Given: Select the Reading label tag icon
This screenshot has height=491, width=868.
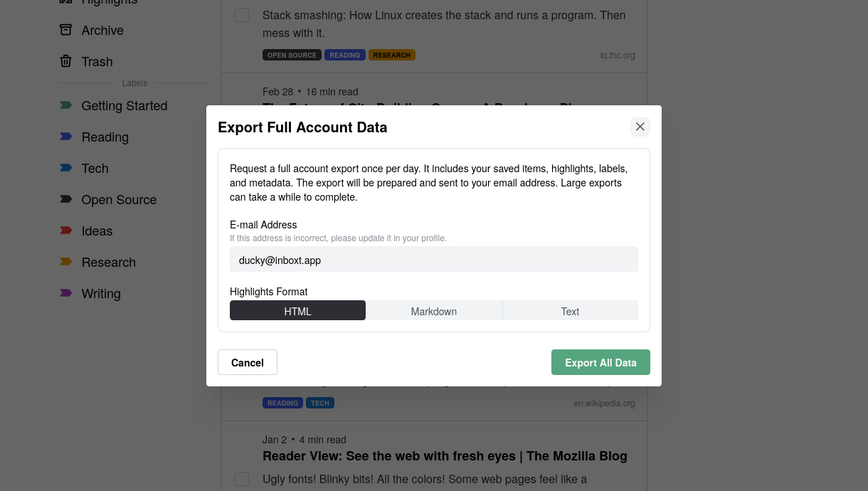Looking at the screenshot, I should click(65, 137).
